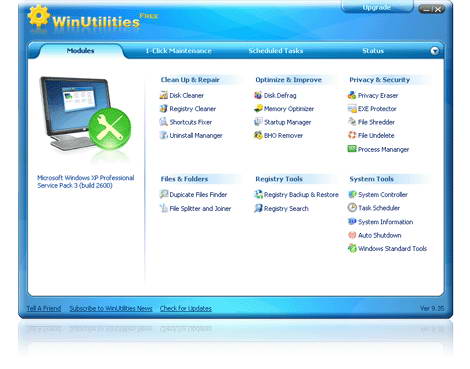Switch to the Modules tab

coord(81,51)
